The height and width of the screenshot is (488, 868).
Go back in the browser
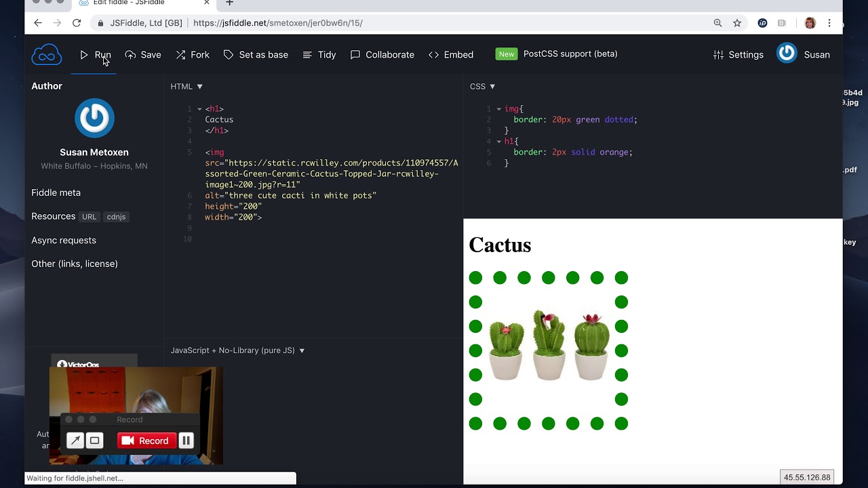coord(38,23)
